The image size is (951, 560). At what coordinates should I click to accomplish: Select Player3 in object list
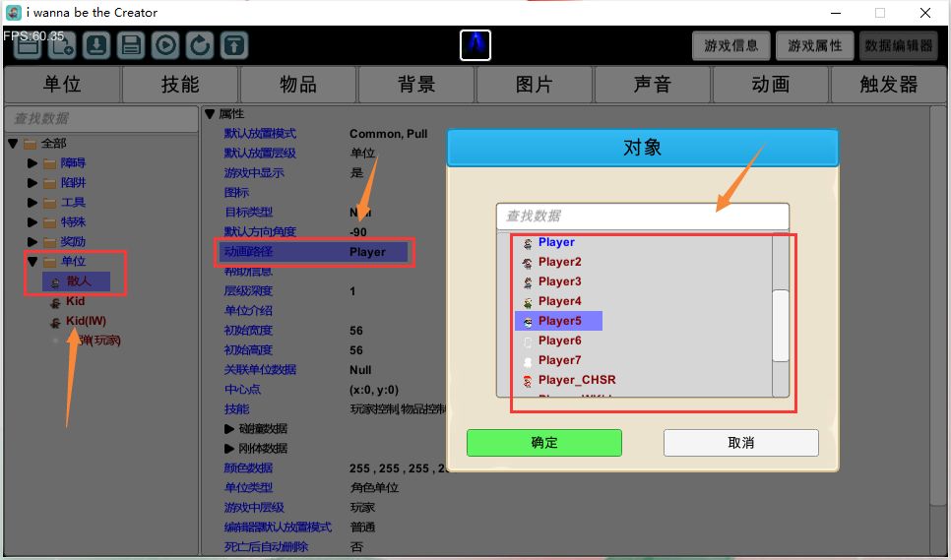point(560,281)
